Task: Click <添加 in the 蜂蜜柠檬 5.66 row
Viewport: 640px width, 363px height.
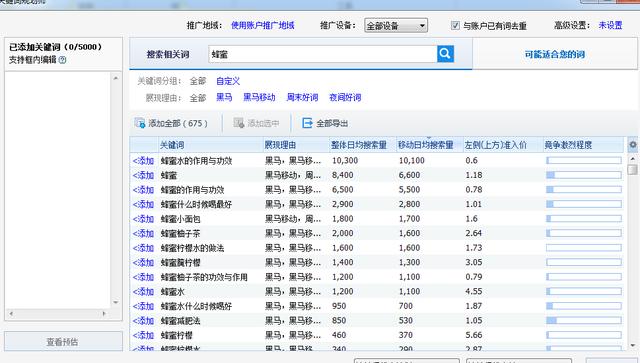Action: 143,335
